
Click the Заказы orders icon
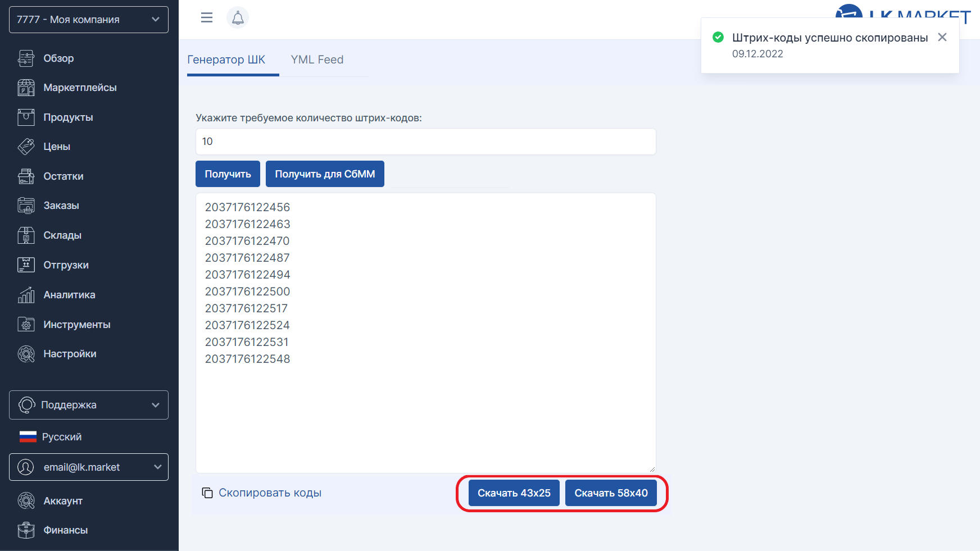click(x=26, y=206)
